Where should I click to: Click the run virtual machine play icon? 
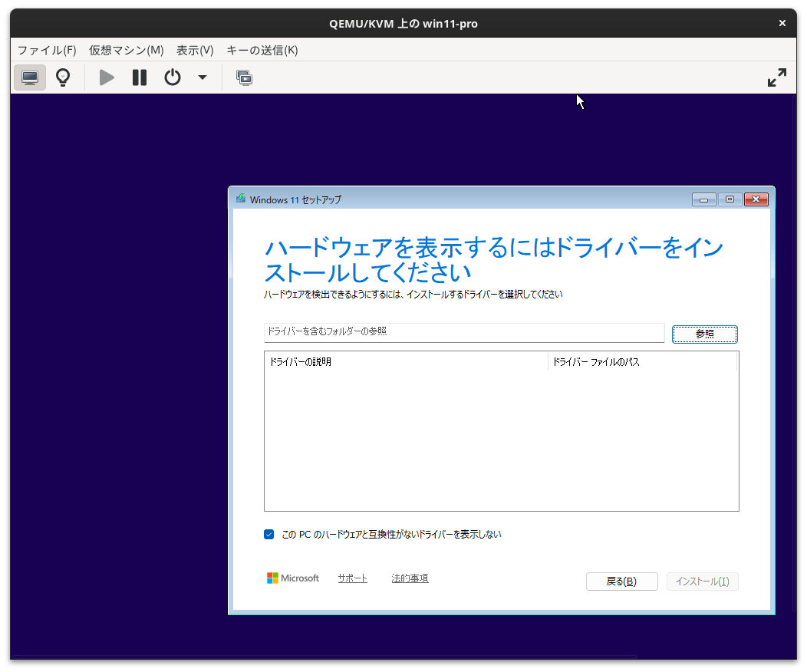coord(106,77)
